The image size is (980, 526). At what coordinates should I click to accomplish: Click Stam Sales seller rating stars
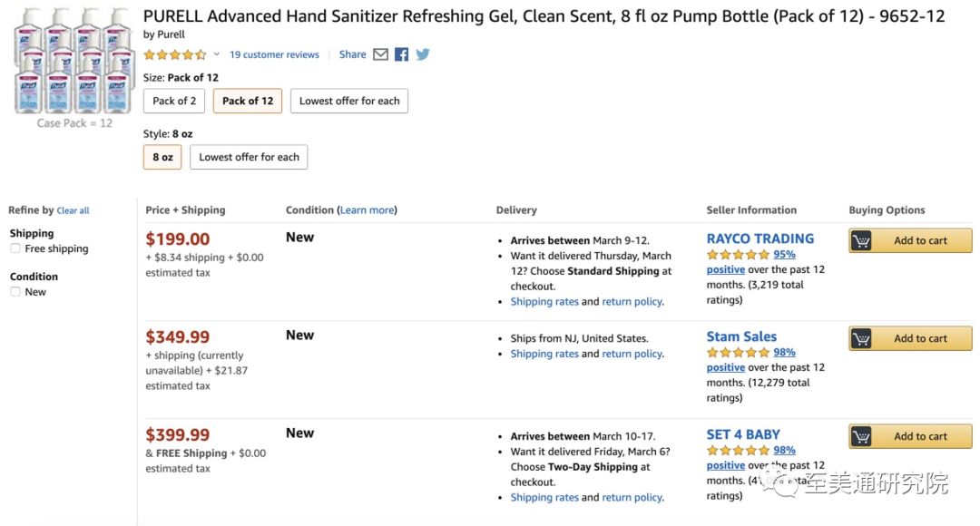coord(738,353)
